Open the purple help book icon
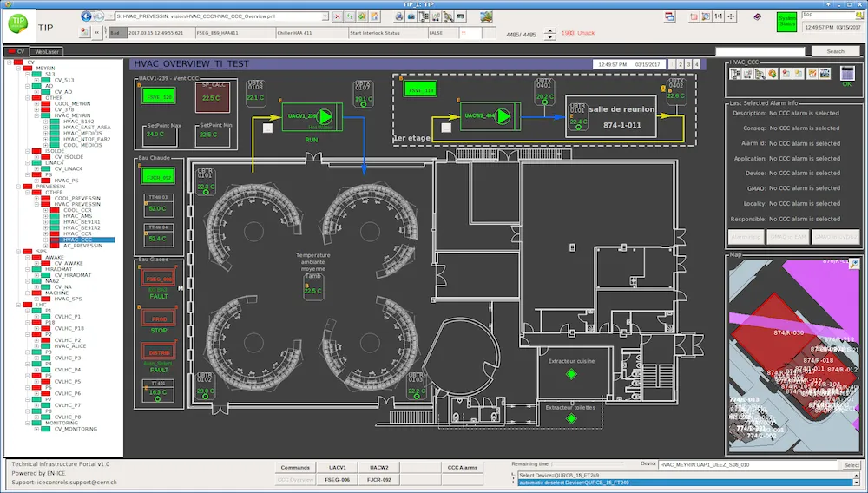The width and height of the screenshot is (868, 493). [757, 16]
